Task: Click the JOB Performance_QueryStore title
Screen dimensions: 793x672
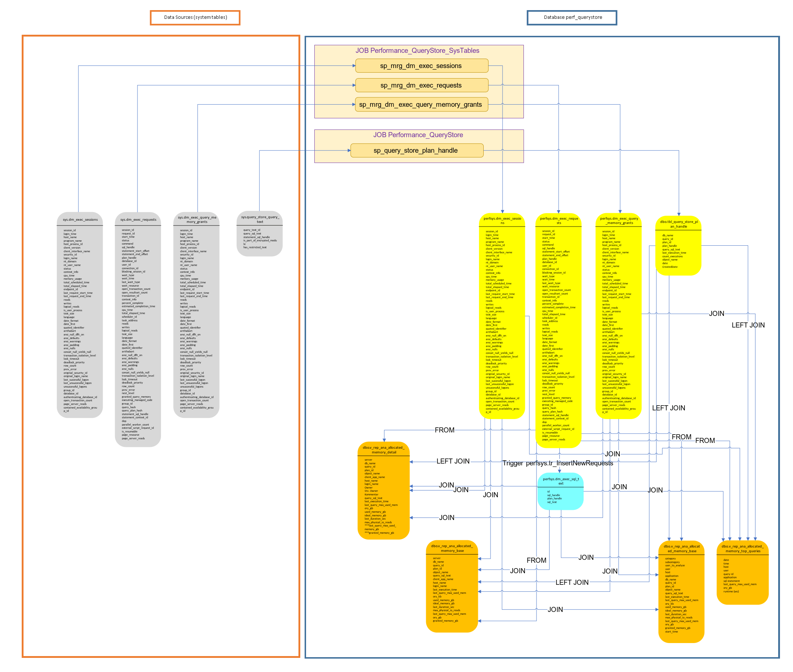Action: point(418,135)
